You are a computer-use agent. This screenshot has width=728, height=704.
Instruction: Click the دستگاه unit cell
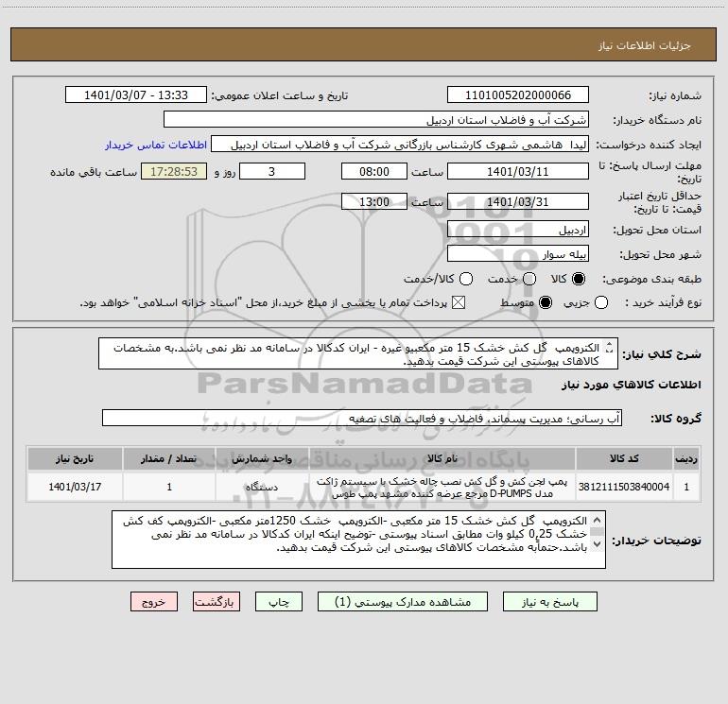coord(262,487)
